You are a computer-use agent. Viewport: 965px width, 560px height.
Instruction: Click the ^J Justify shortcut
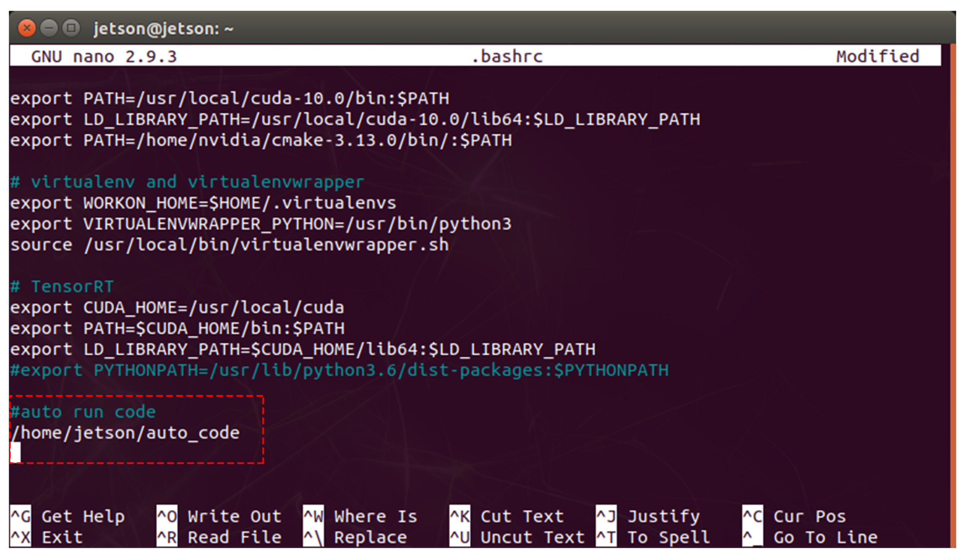tap(648, 517)
